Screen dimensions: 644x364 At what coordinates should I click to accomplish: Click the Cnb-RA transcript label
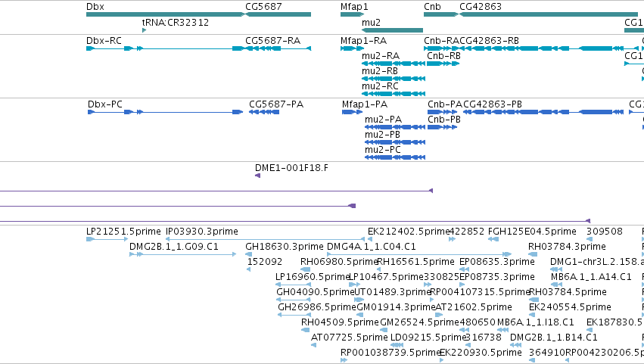(441, 41)
